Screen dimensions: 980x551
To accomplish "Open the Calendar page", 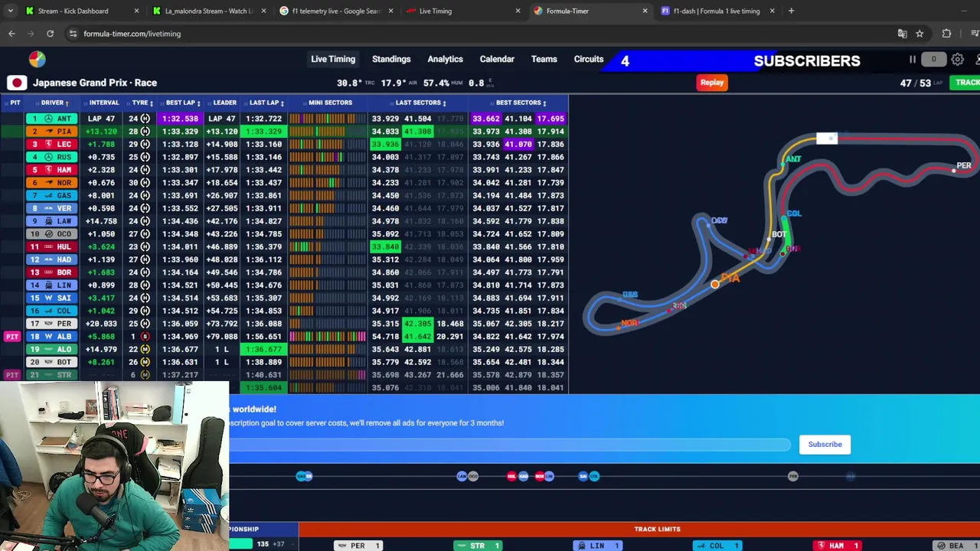I will pyautogui.click(x=497, y=59).
